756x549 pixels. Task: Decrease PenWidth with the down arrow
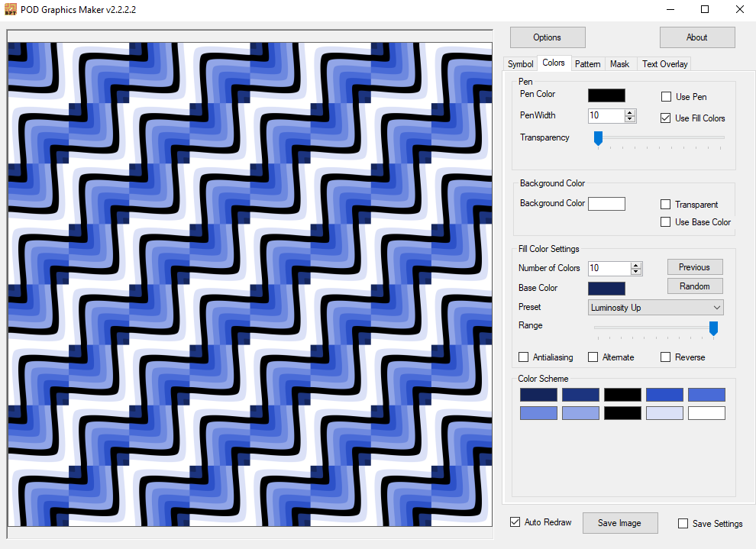[x=630, y=119]
